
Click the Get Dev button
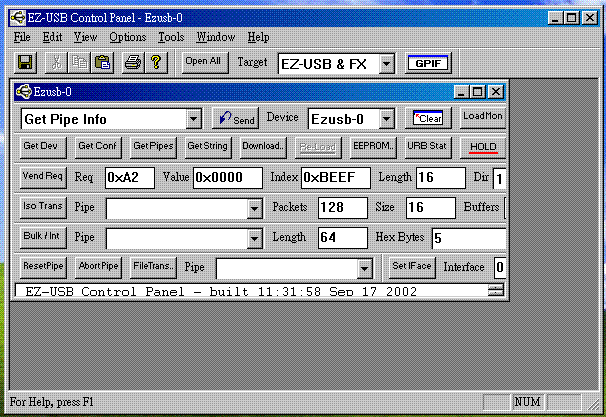(43, 147)
